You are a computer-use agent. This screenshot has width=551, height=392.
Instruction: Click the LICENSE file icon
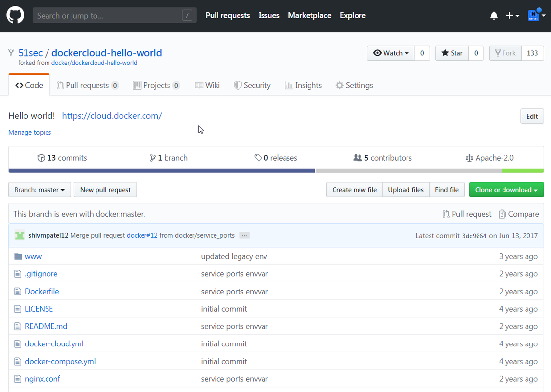(18, 309)
